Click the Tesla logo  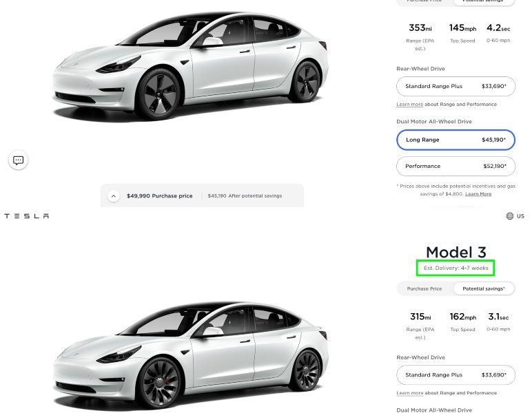click(26, 216)
